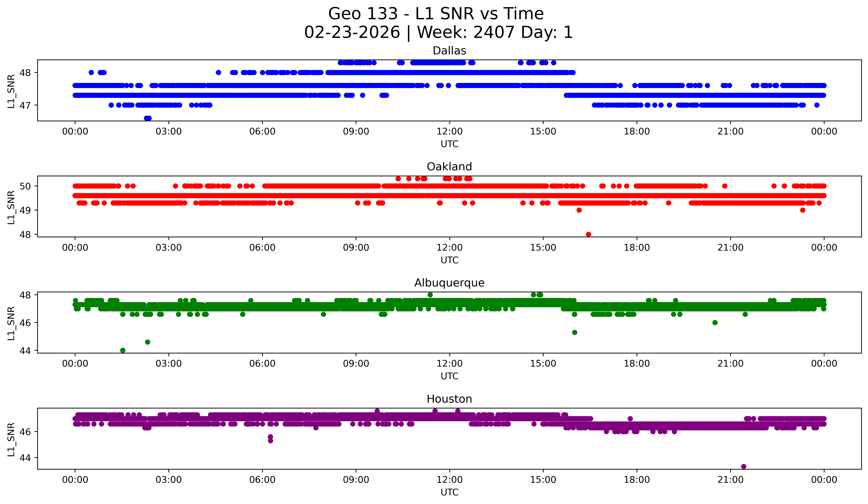Click the '06:00' tick label under the Houston plot
Screen dimensions: 868x504
pyautogui.click(x=262, y=480)
